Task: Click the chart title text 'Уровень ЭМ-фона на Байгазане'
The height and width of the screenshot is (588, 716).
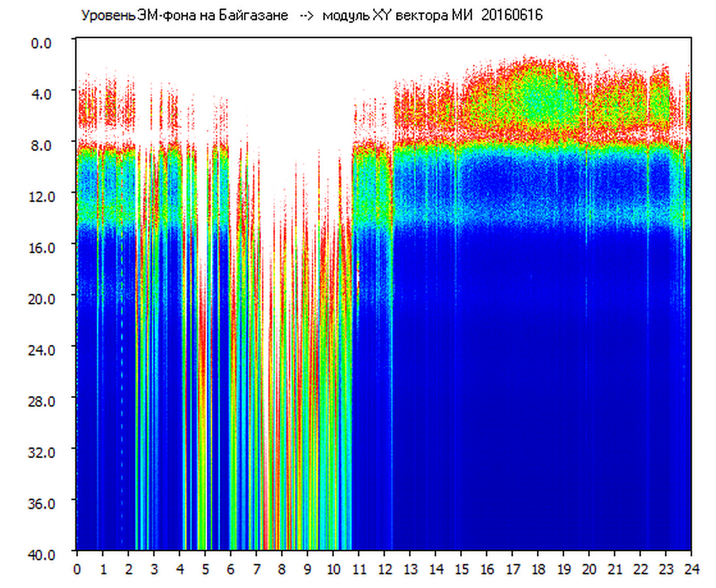Action: coord(184,16)
